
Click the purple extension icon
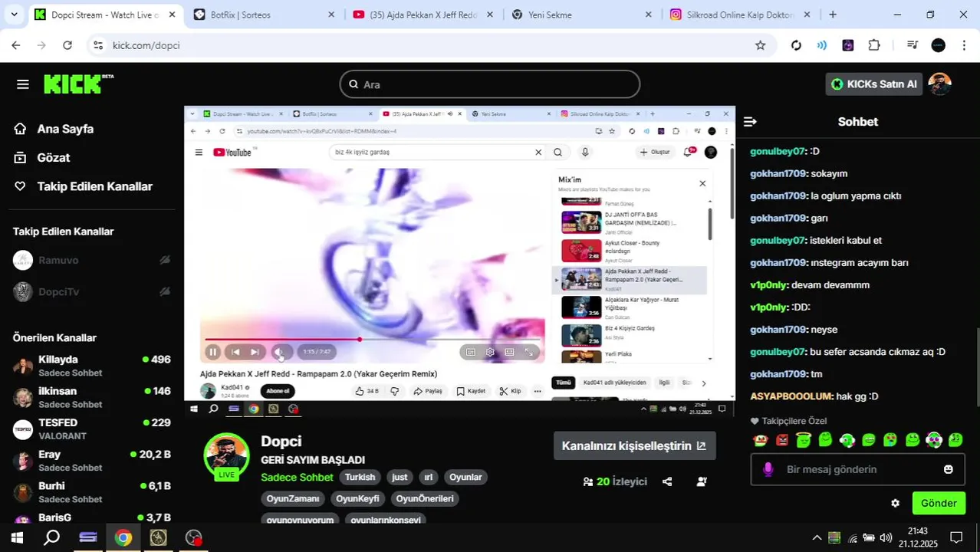(848, 45)
